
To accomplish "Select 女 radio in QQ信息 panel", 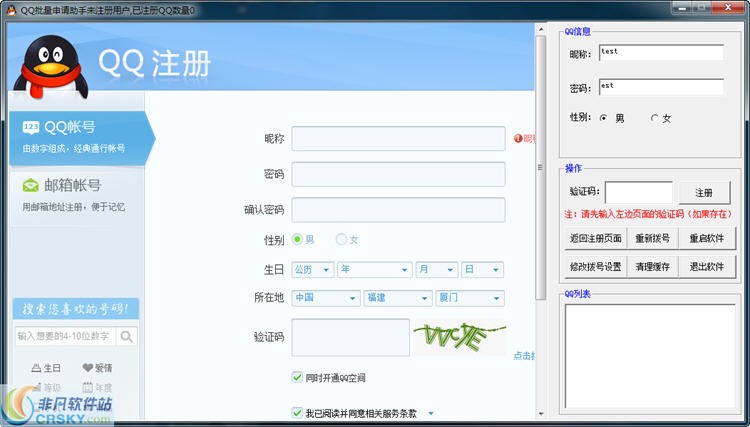I will (x=654, y=118).
